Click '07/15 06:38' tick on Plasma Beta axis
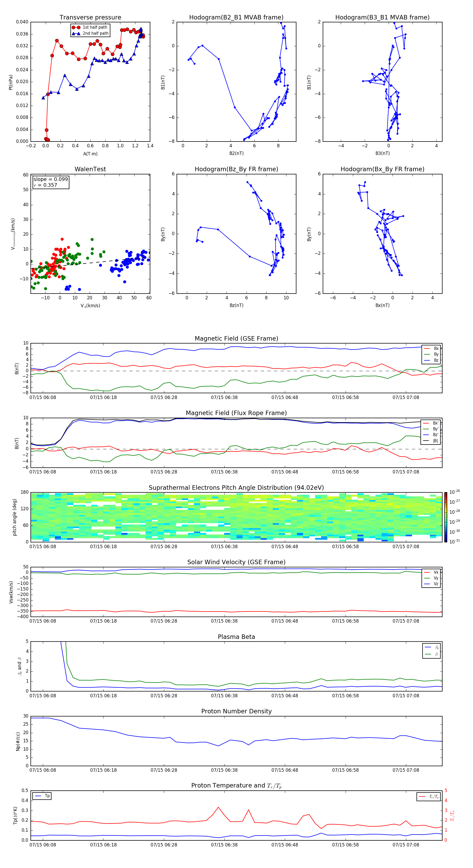 point(224,696)
